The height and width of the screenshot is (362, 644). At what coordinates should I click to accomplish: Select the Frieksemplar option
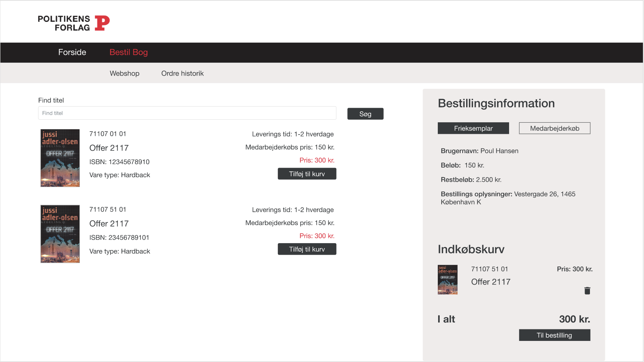click(473, 128)
